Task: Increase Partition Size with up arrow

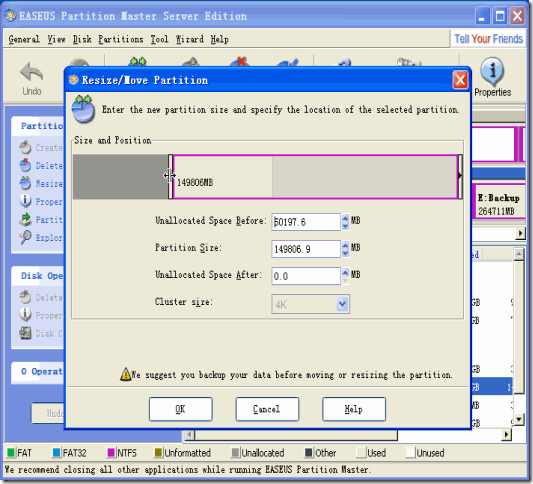Action: [x=345, y=245]
